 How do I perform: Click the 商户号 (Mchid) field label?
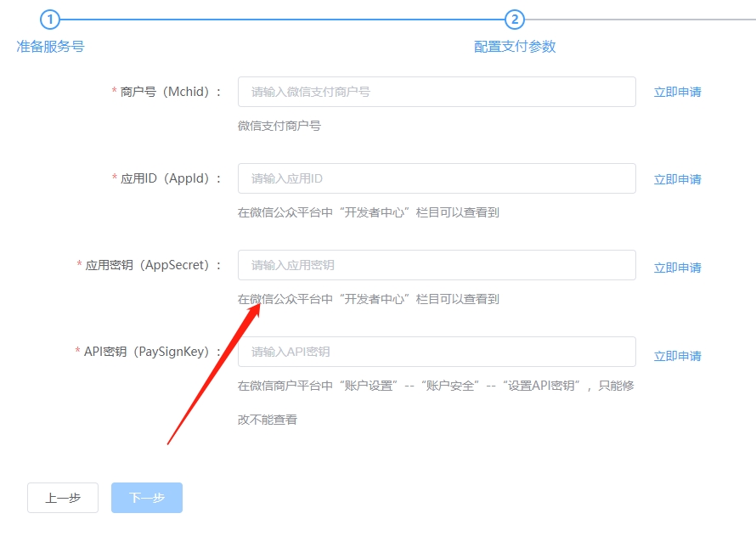click(x=166, y=93)
